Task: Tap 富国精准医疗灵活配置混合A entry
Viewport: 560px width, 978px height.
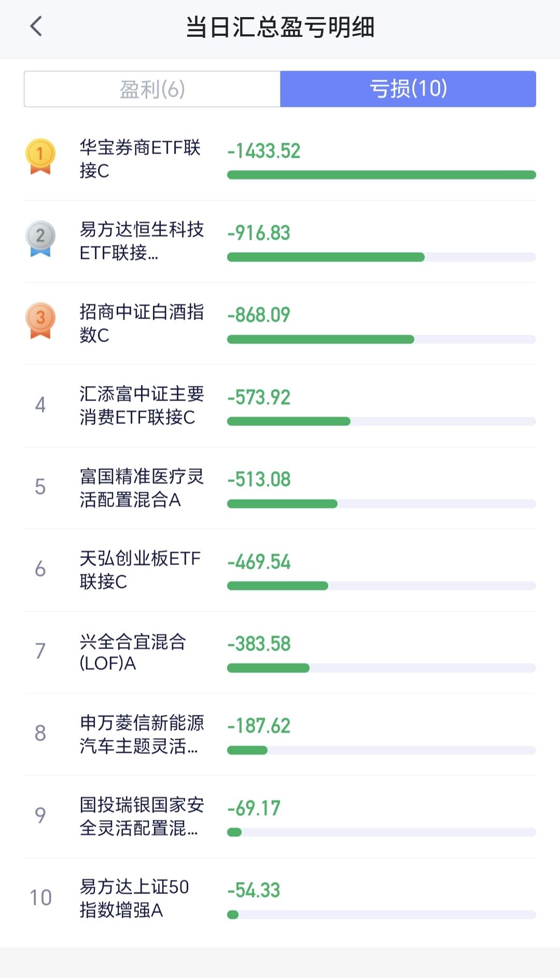Action: 280,488
